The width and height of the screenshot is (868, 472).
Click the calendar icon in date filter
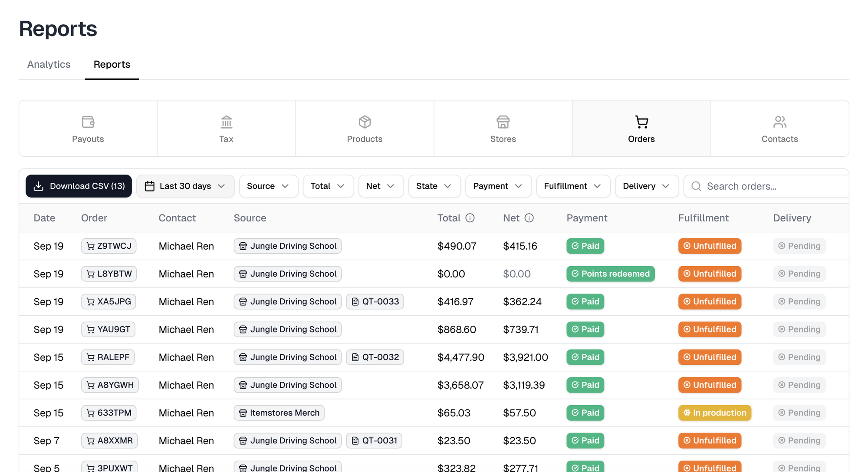(150, 186)
